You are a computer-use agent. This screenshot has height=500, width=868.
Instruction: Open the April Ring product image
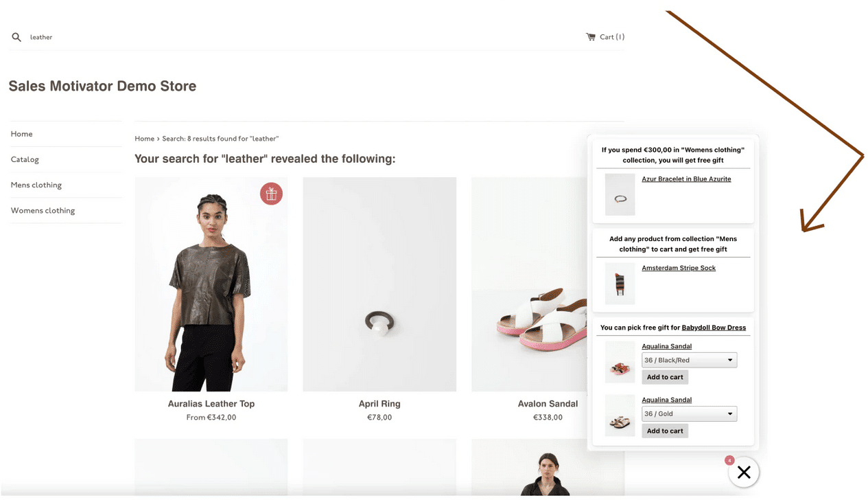[379, 284]
